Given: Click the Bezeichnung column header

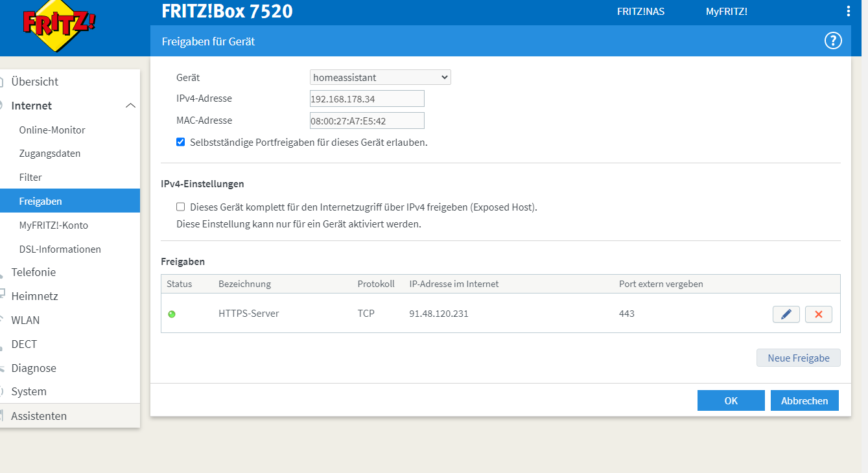Looking at the screenshot, I should [x=244, y=284].
